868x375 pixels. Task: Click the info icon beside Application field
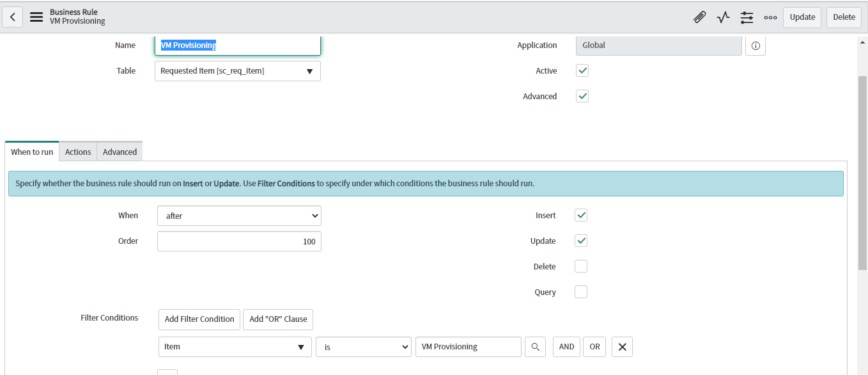755,45
